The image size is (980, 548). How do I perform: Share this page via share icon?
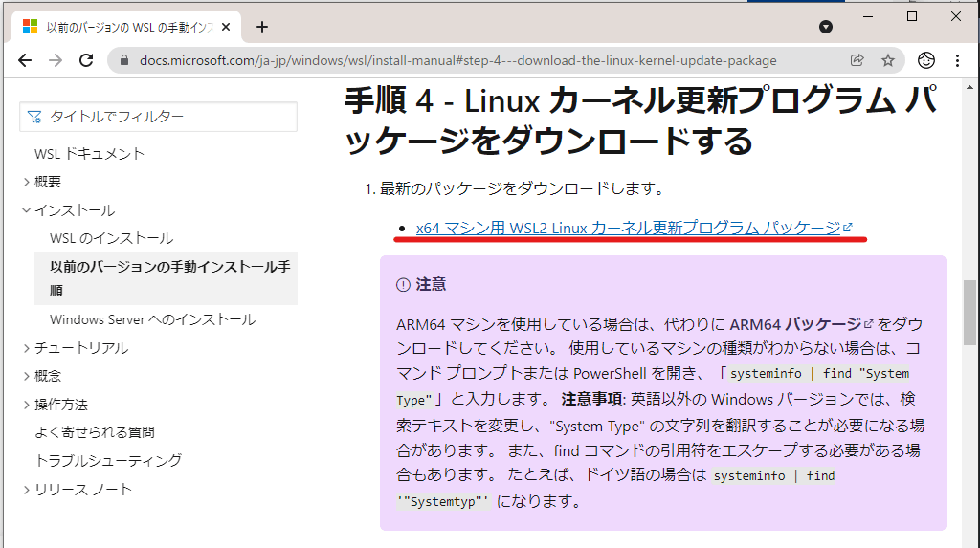[857, 60]
